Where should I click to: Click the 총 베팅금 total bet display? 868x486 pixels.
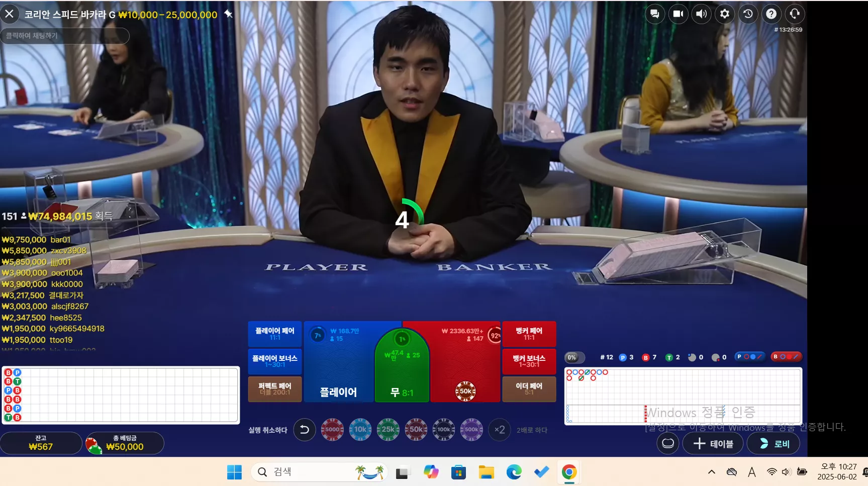coord(125,443)
